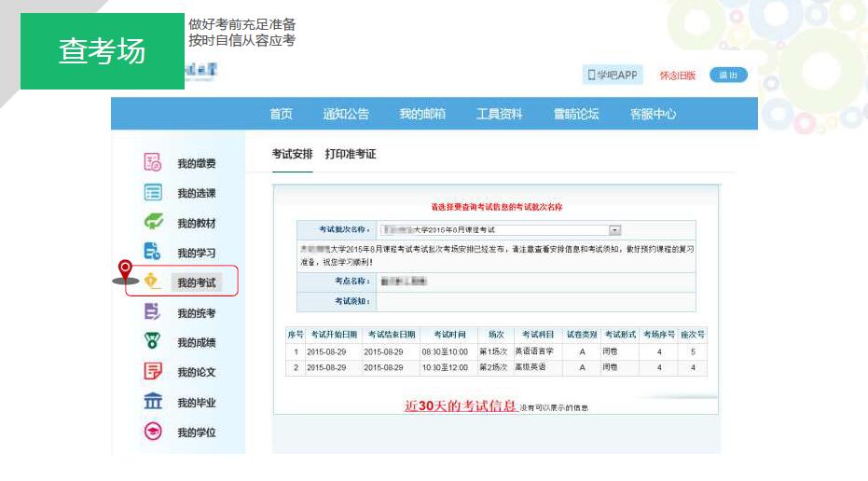
Task: Click the 我的成绩 medal icon
Action: pyautogui.click(x=152, y=340)
